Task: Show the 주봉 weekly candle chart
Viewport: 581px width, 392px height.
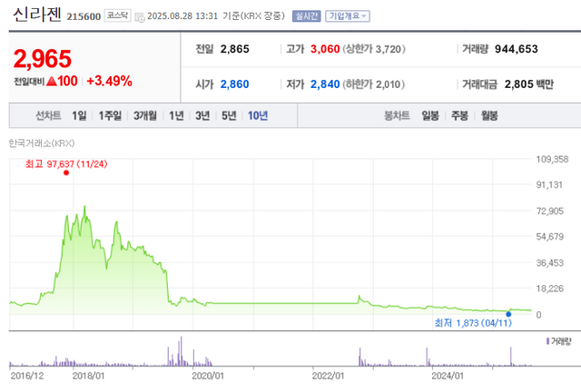Action: [459, 116]
